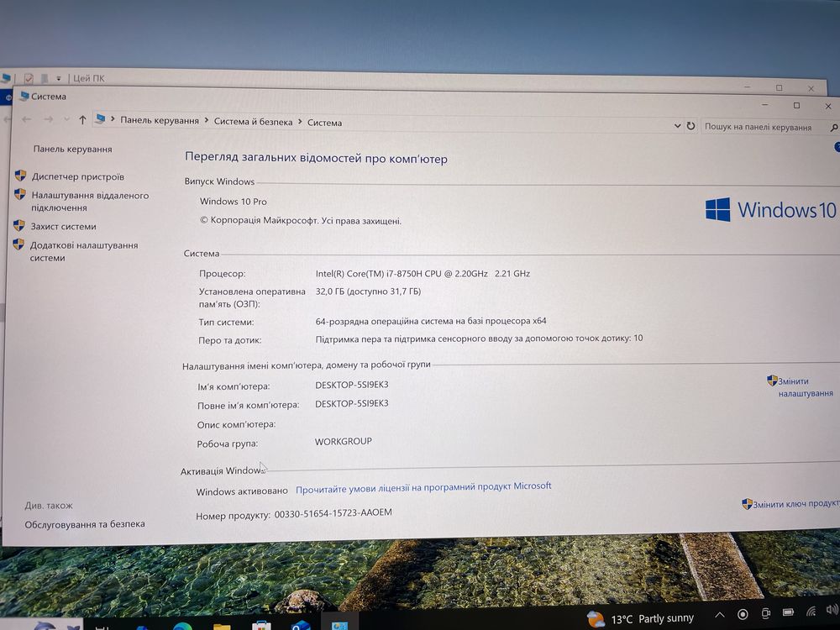Image resolution: width=840 pixels, height=630 pixels.
Task: Click shield icon next to Змінити ключ продукту
Action: tap(747, 503)
